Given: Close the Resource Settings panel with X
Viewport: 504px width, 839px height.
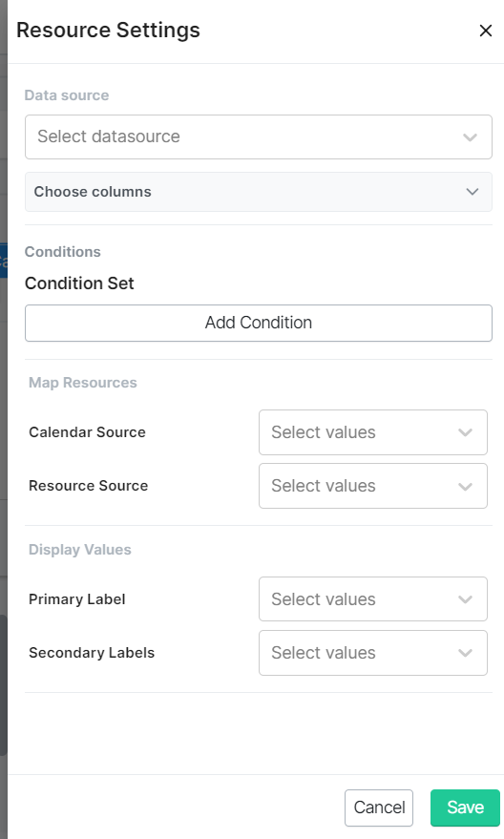Looking at the screenshot, I should coord(485,31).
